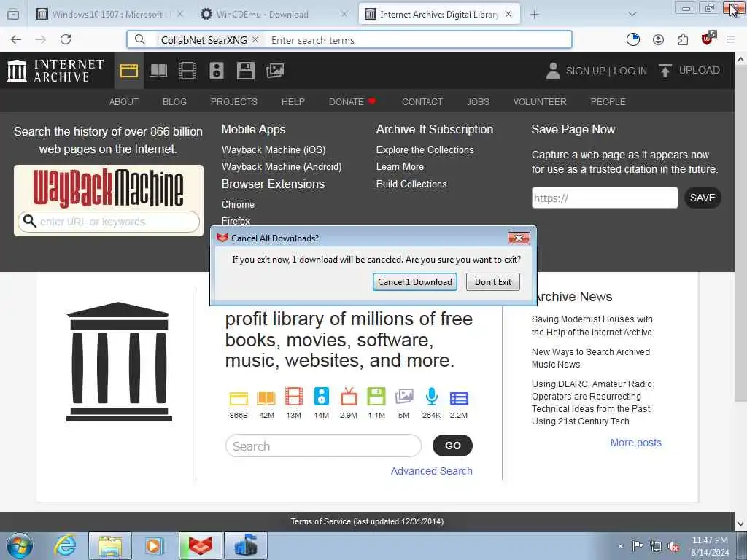
Task: Open Internet Explorer from the taskbar
Action: pyautogui.click(x=65, y=545)
